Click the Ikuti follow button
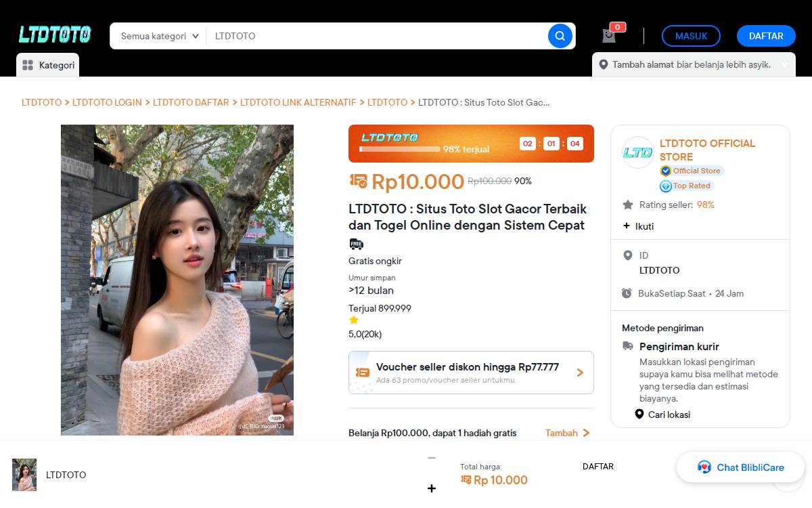 click(638, 226)
